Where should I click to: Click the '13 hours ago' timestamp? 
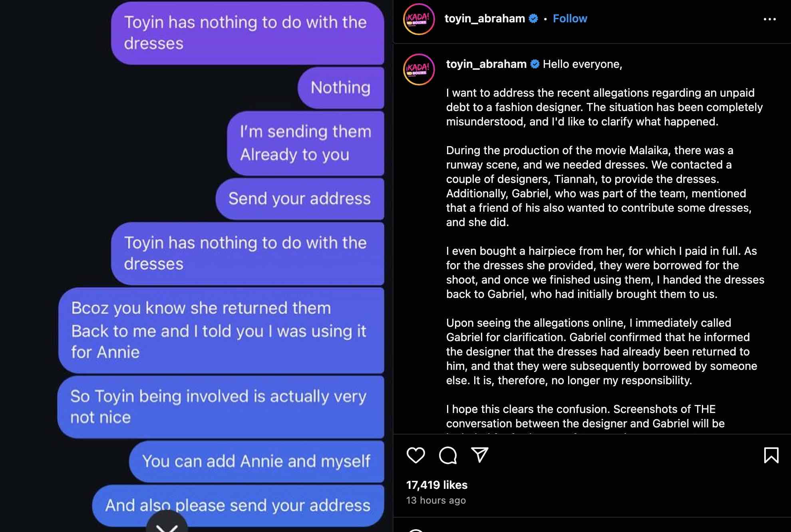436,500
